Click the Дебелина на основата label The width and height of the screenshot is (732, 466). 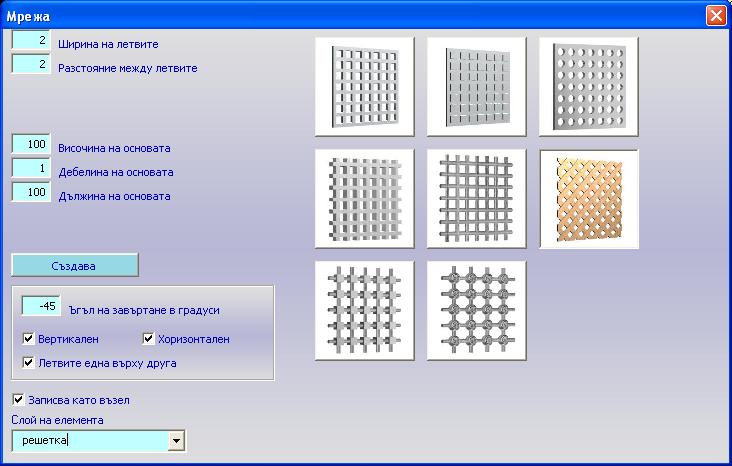(116, 172)
